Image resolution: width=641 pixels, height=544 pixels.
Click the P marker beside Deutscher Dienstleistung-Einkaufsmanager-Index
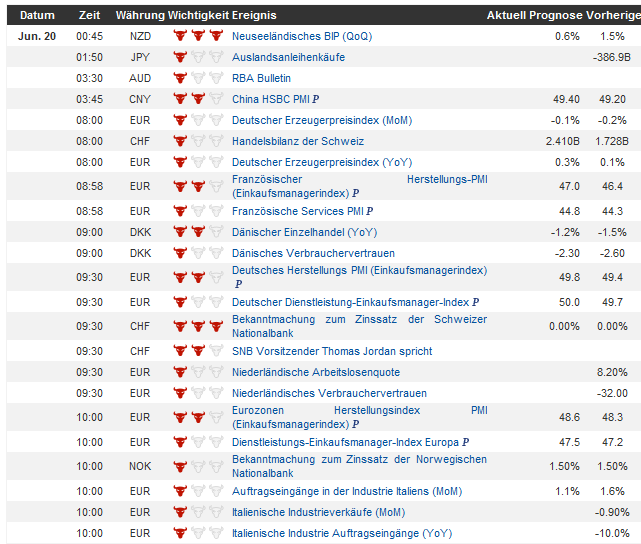coord(475,302)
